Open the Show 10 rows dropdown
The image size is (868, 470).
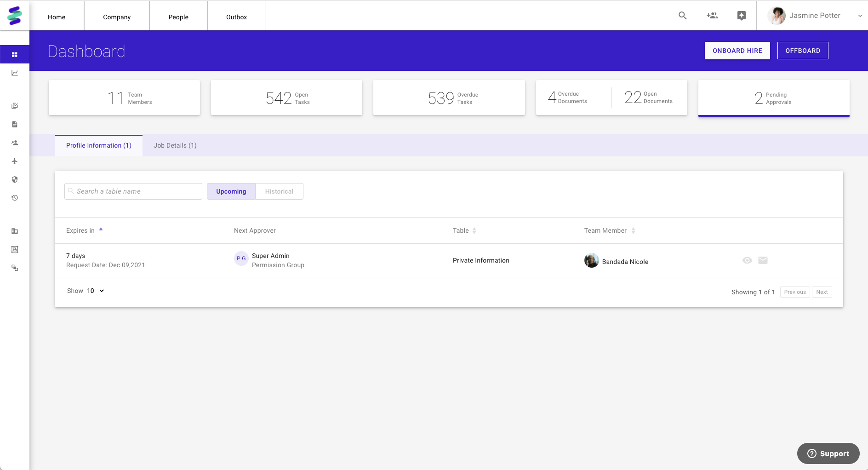96,291
